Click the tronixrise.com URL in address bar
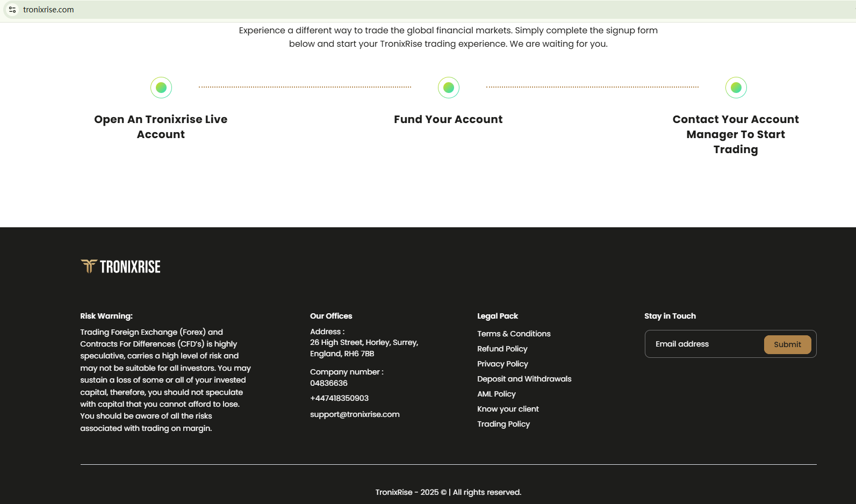This screenshot has height=504, width=856. (48, 10)
